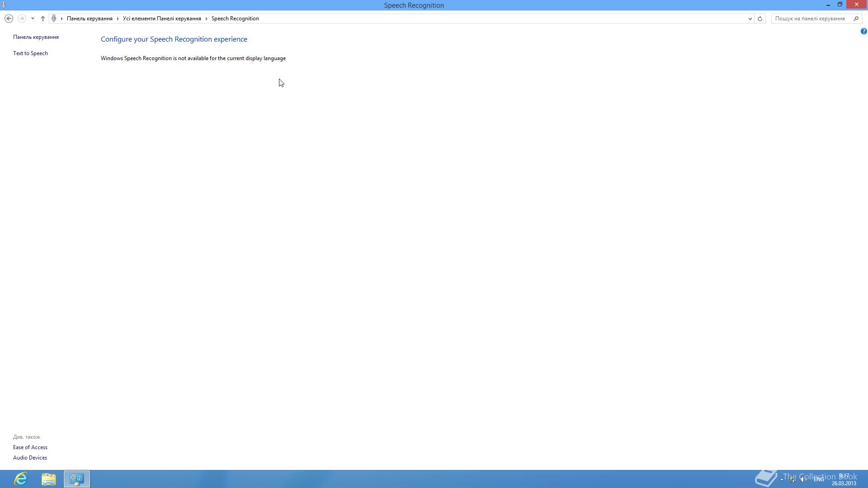Open the clock showing 26.03.2013
The width and height of the screenshot is (868, 488).
point(844,479)
